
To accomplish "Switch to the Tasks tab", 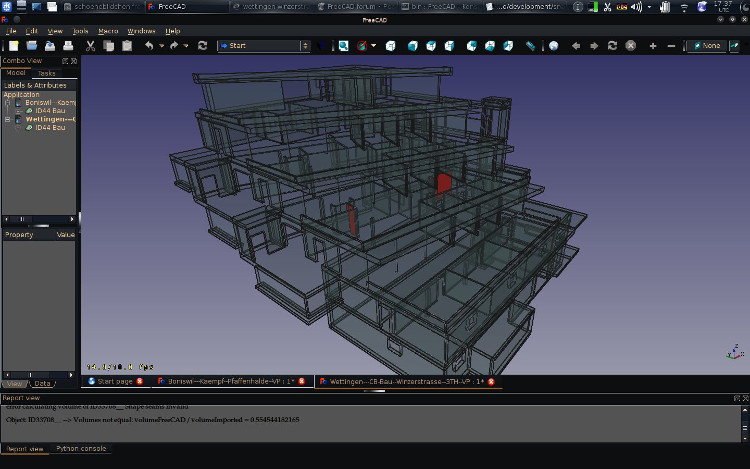I will (x=47, y=73).
